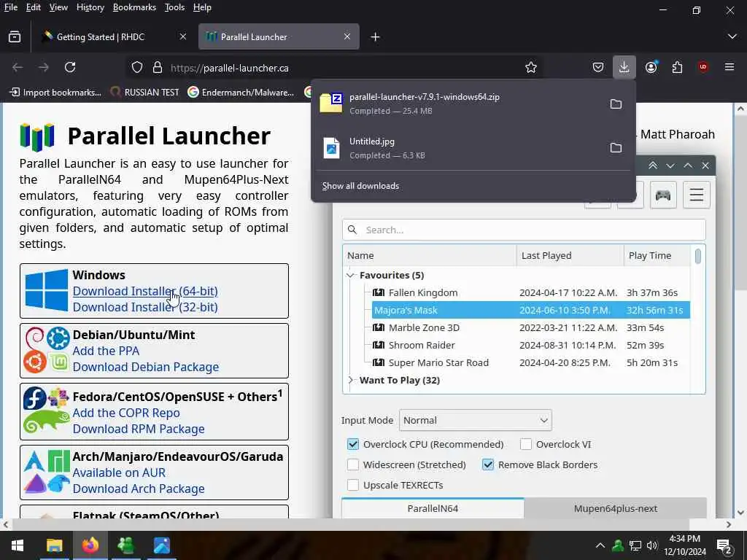Open the Firefox account icon
This screenshot has width=747, height=560.
651,67
